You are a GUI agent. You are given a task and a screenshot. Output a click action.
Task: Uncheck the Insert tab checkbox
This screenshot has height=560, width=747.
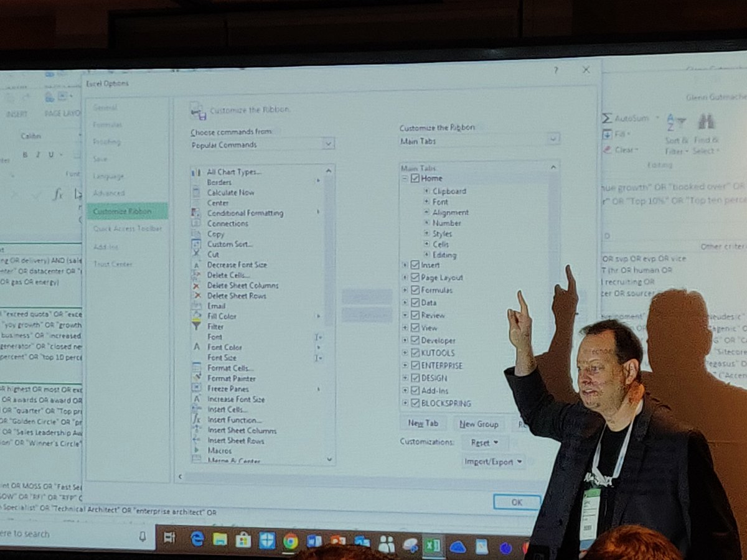[x=415, y=265]
